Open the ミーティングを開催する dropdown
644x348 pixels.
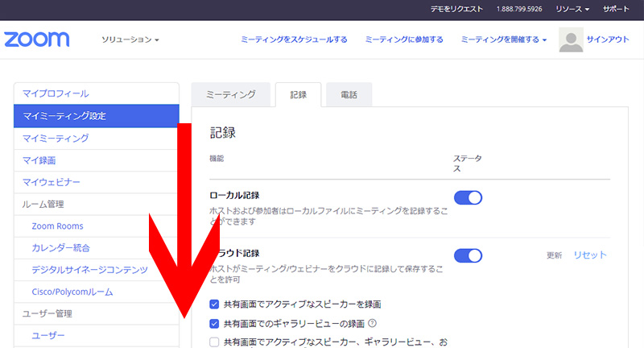point(504,39)
